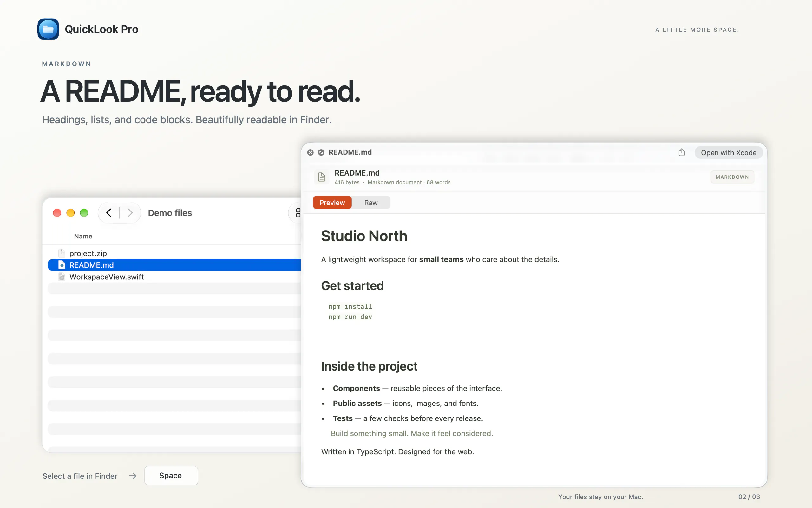Click the npm install code line
The width and height of the screenshot is (812, 508).
350,306
